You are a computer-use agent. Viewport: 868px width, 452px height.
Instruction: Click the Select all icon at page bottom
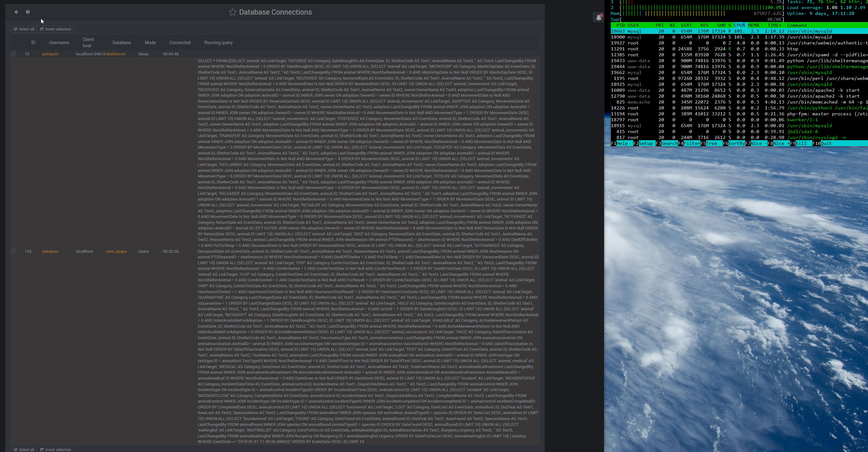click(16, 449)
